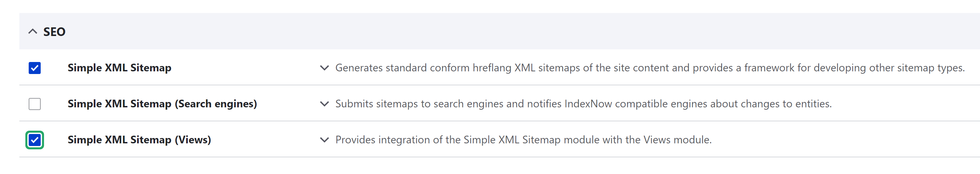Click '(Search engines)' part of second module name

click(x=216, y=104)
